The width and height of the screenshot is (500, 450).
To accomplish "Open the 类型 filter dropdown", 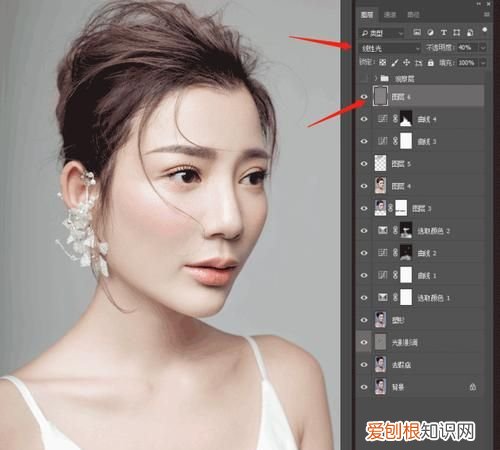I will point(382,33).
